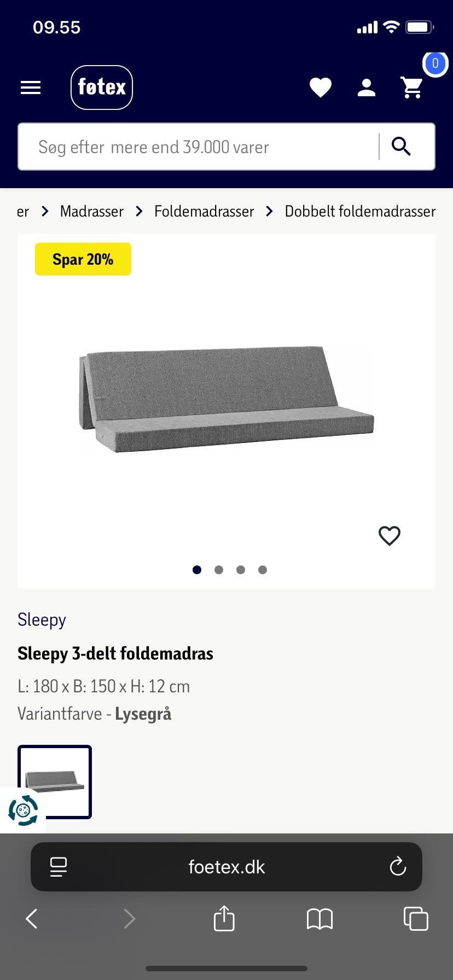Screen dimensions: 453x980
Task: Open the cookie settings icon
Action: 23,810
